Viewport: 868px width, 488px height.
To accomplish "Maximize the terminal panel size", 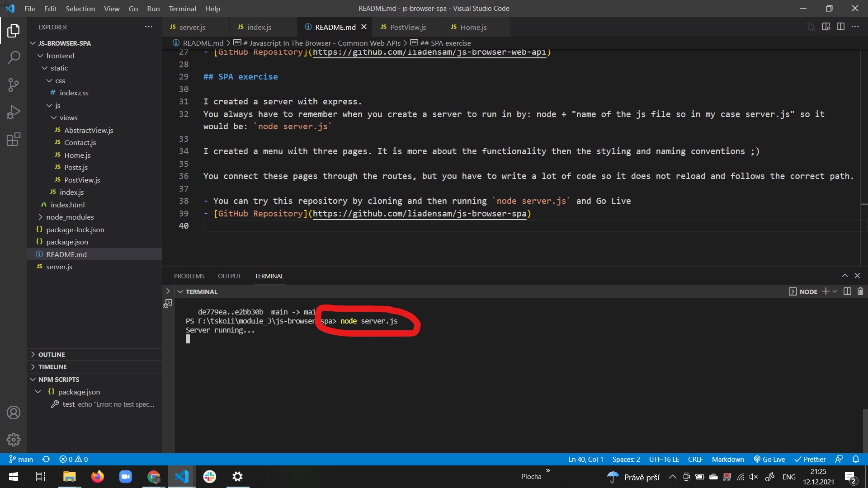I will (844, 276).
